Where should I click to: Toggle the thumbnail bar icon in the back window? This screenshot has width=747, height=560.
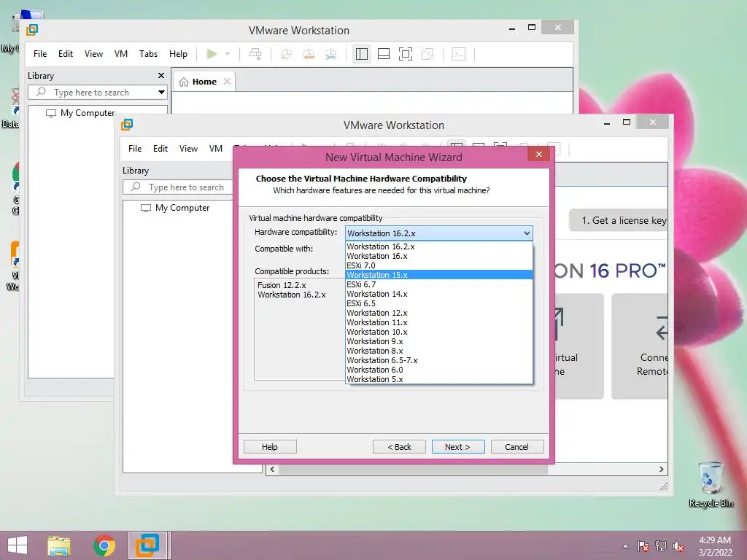point(384,54)
